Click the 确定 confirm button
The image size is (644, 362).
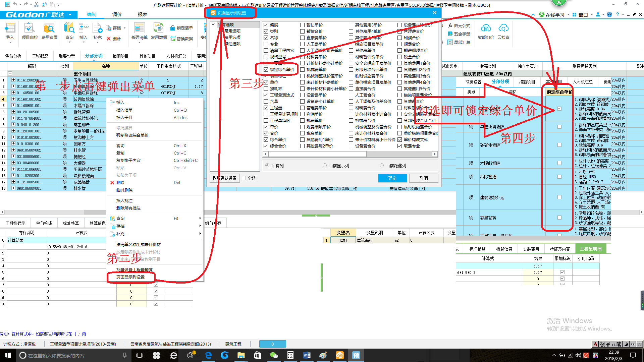tap(392, 178)
